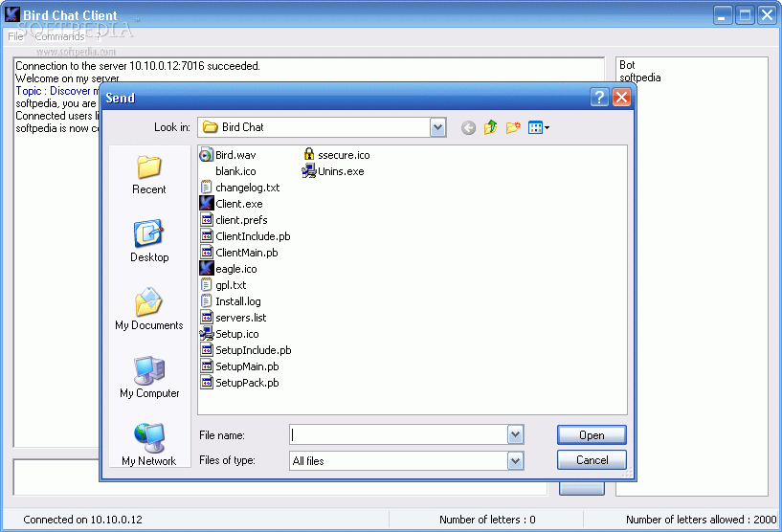782x532 pixels.
Task: Expand the Files of type dropdown arrow
Action: (x=515, y=460)
